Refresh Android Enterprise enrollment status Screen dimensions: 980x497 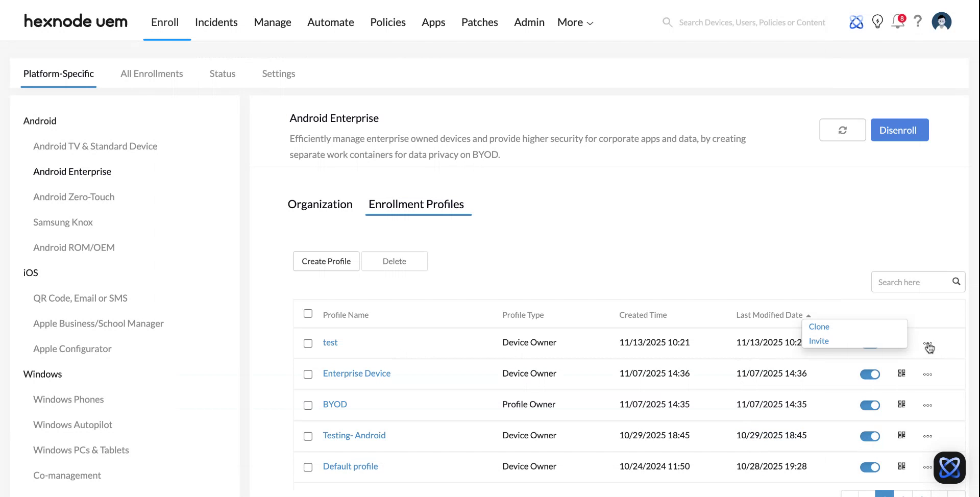[843, 130]
